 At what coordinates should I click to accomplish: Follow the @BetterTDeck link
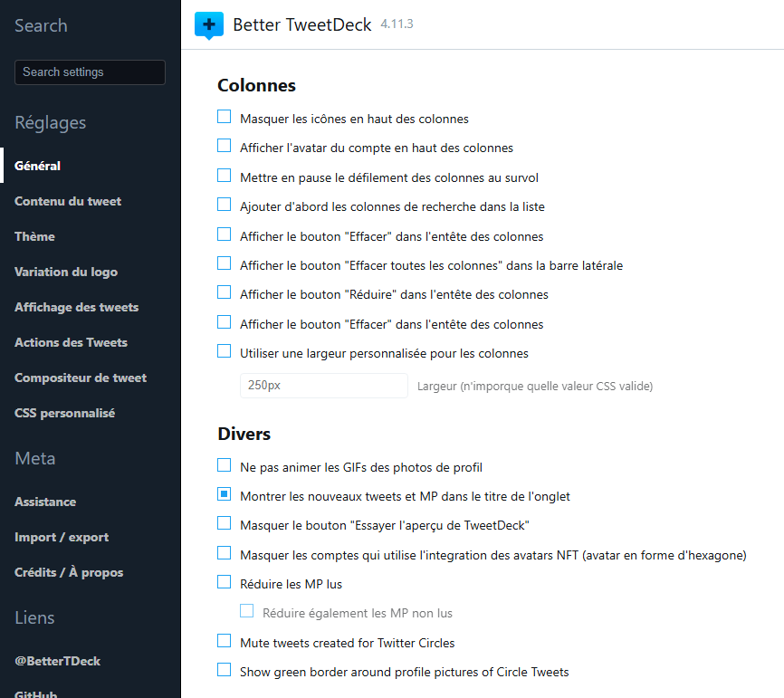point(58,661)
